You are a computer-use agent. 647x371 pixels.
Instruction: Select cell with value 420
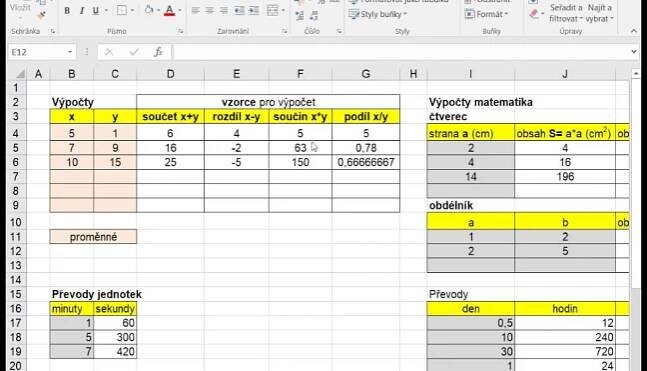pos(115,352)
